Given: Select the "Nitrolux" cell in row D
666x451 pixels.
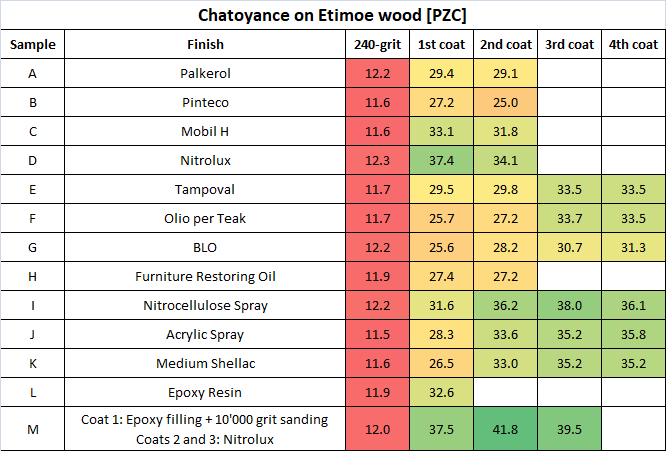Looking at the screenshot, I should [205, 161].
